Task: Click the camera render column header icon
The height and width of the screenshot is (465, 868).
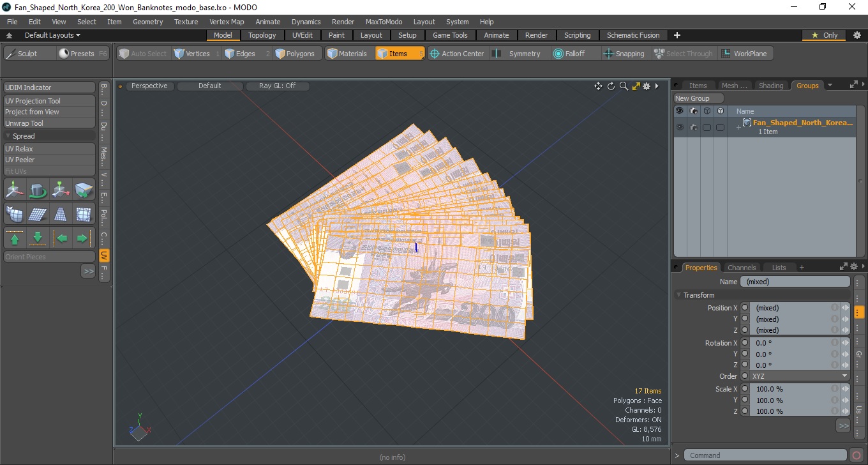Action: (x=693, y=111)
